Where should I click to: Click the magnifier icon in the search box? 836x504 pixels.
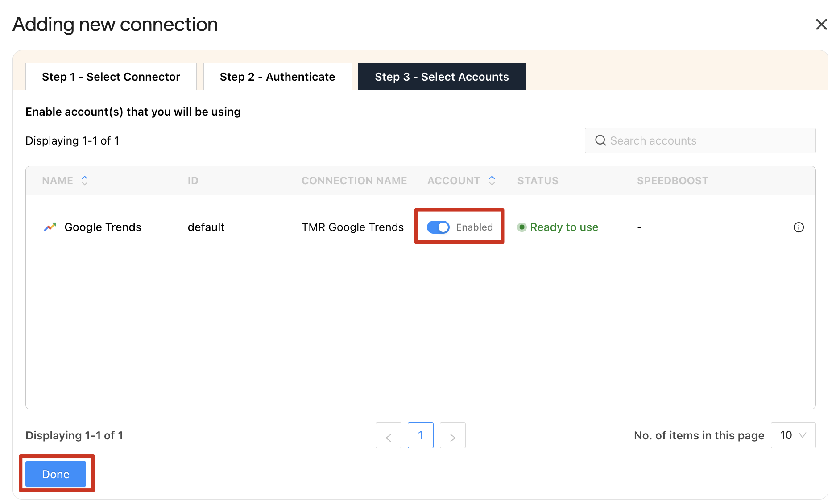coord(600,140)
